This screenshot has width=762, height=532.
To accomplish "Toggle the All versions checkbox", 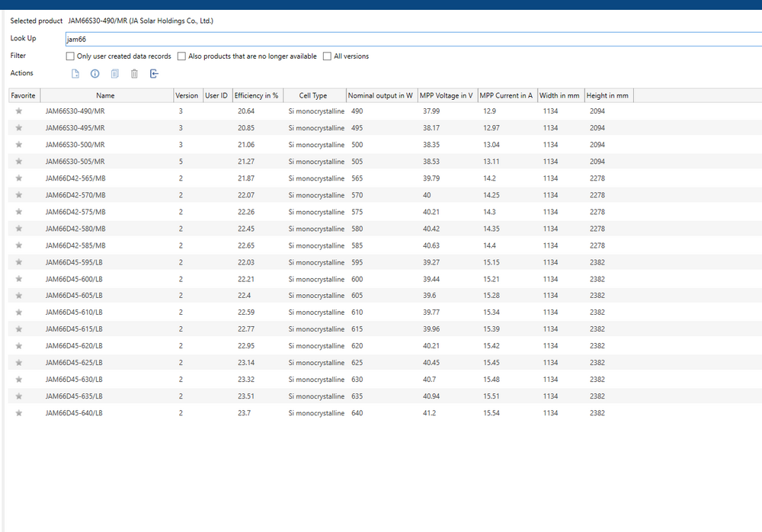I will pos(327,56).
